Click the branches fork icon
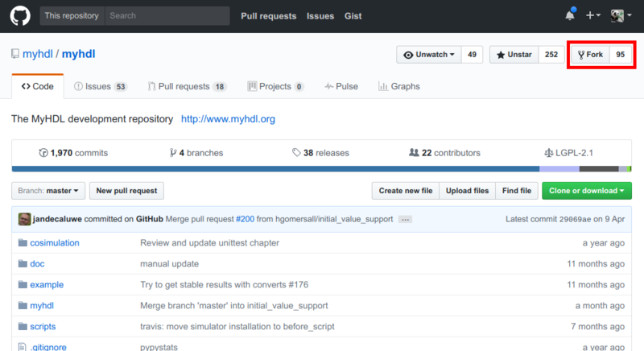The width and height of the screenshot is (644, 351). tap(173, 153)
